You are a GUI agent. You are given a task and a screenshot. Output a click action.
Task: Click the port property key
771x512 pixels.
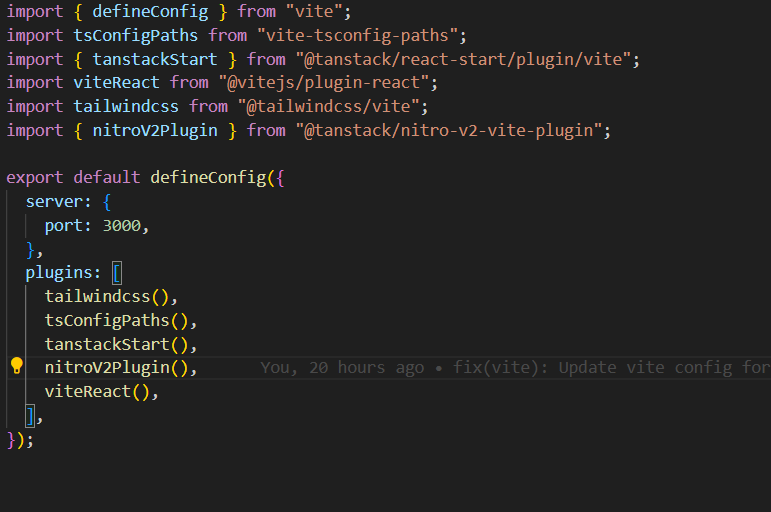click(x=64, y=226)
